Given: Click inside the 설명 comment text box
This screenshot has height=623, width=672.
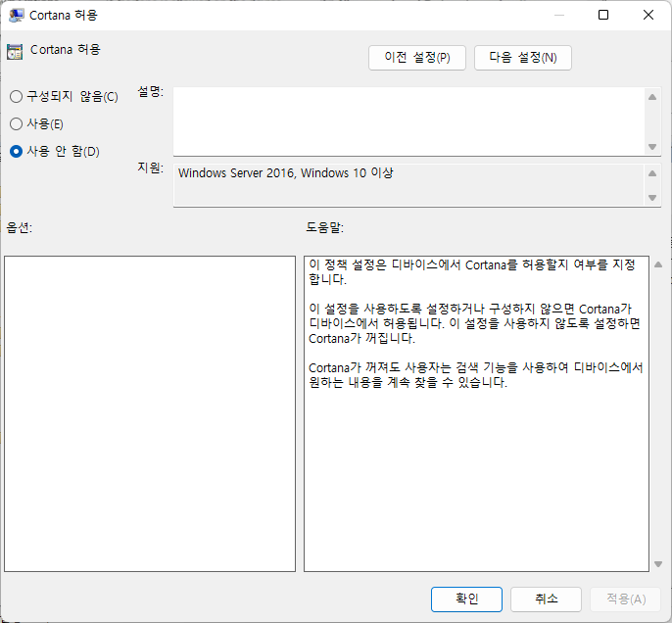Looking at the screenshot, I should point(408,121).
